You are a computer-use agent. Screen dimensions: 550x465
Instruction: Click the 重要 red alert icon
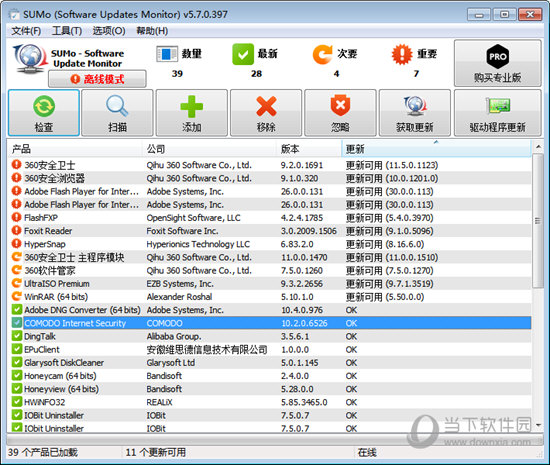(402, 54)
